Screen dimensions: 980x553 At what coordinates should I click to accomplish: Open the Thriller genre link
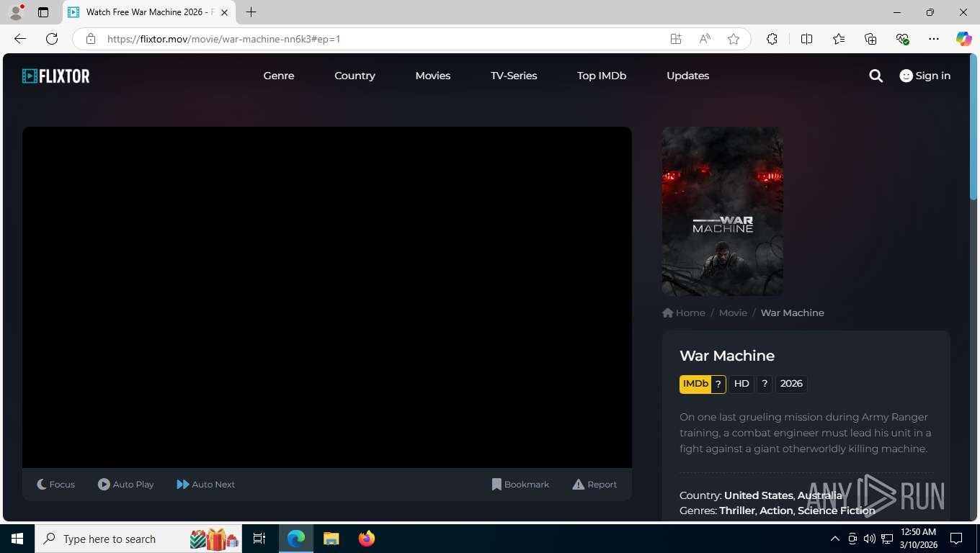pos(737,511)
